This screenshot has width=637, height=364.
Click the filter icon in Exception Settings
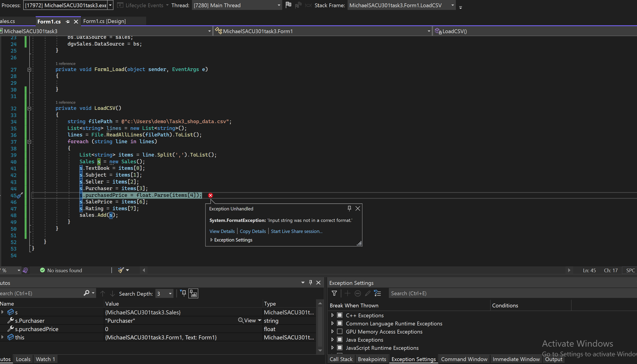(334, 293)
